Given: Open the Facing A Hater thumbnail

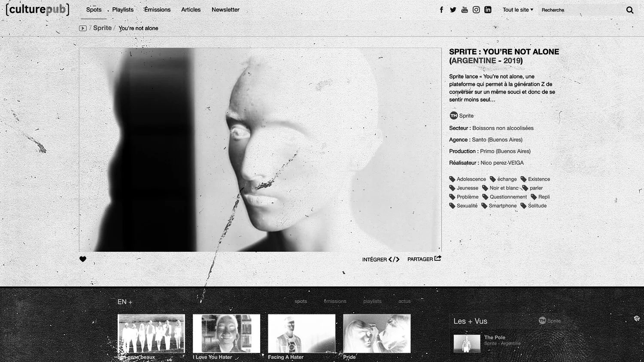Looking at the screenshot, I should tap(301, 334).
